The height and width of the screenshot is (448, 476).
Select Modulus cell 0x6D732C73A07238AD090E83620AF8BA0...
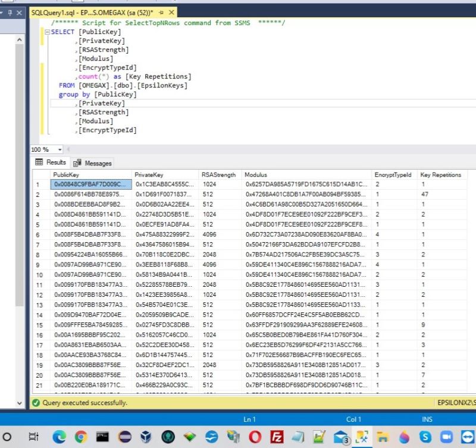tap(306, 234)
